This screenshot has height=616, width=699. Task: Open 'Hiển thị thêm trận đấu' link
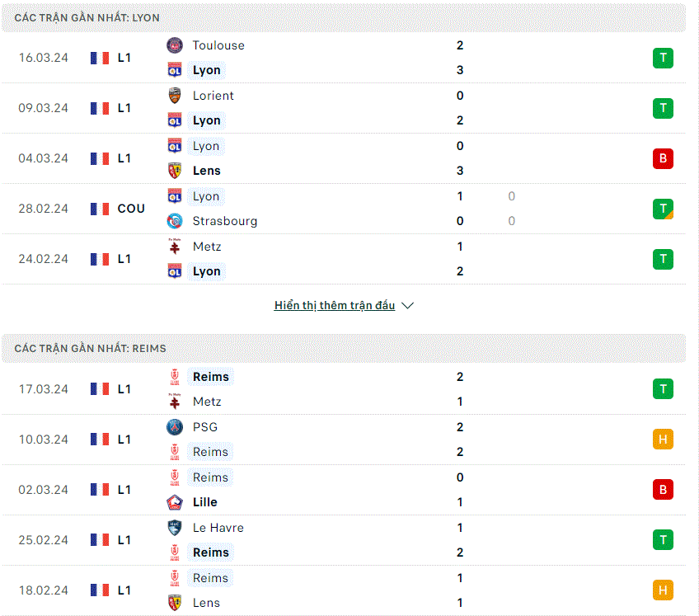click(x=335, y=306)
